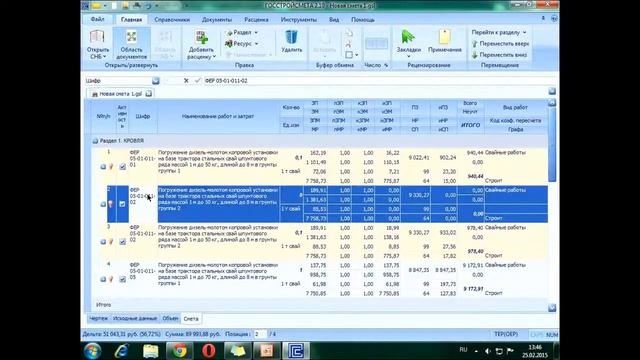
Task: Switch to the Справочники ribbon tab
Action: (x=172, y=20)
